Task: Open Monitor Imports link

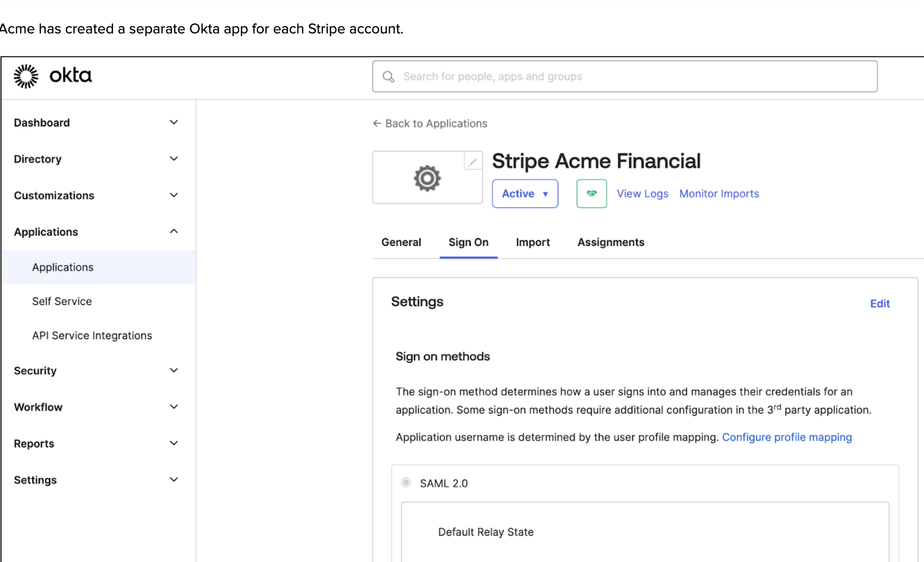Action: [x=719, y=194]
